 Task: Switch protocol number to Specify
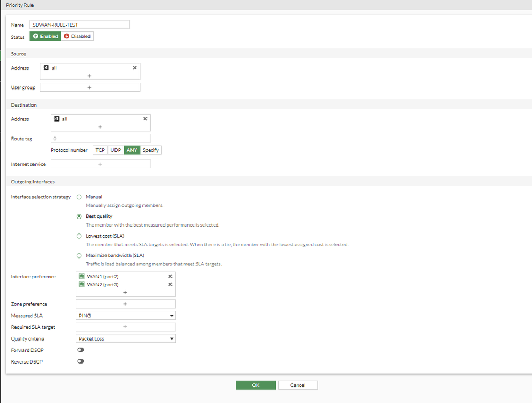(x=151, y=150)
